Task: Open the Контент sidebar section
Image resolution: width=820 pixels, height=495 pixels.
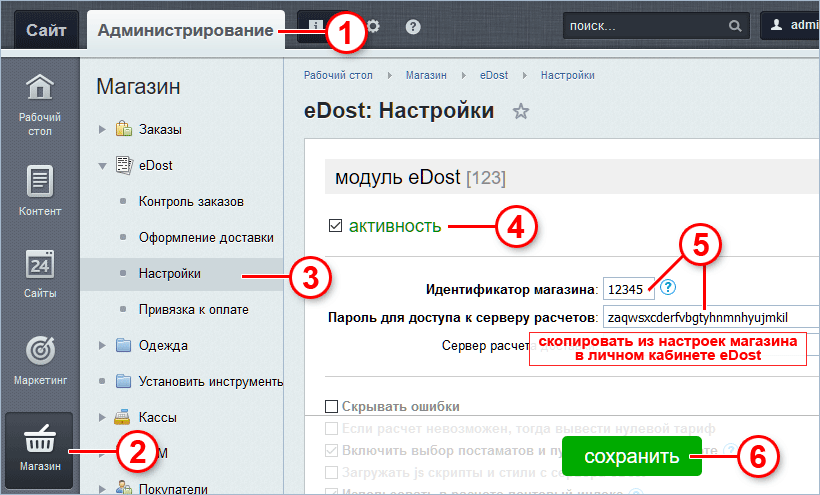Action: [40, 191]
